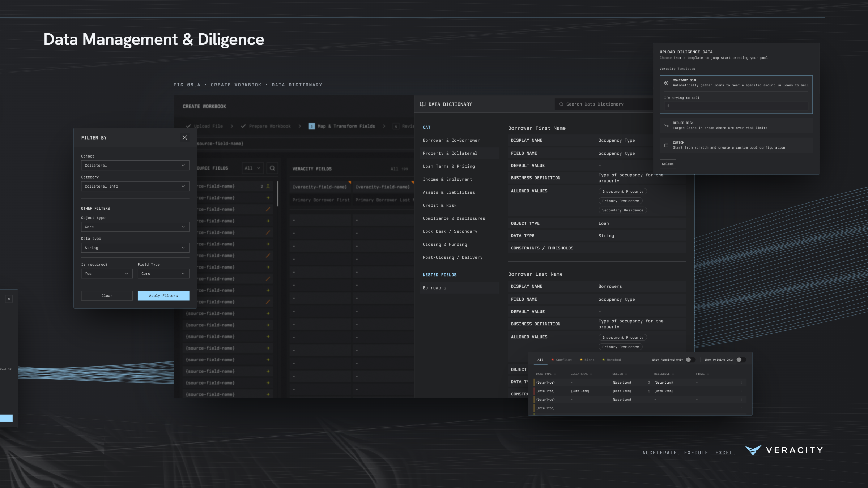This screenshot has height=488, width=868.
Task: Click the search magnifier icon in Search Data Dictionary
Action: point(561,104)
